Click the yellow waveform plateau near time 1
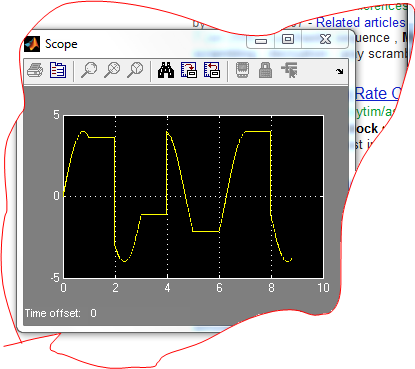The image size is (415, 369). (x=102, y=137)
